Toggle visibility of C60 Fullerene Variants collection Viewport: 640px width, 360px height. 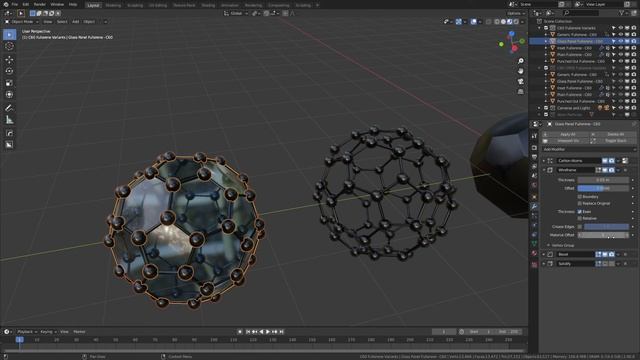tap(620, 28)
